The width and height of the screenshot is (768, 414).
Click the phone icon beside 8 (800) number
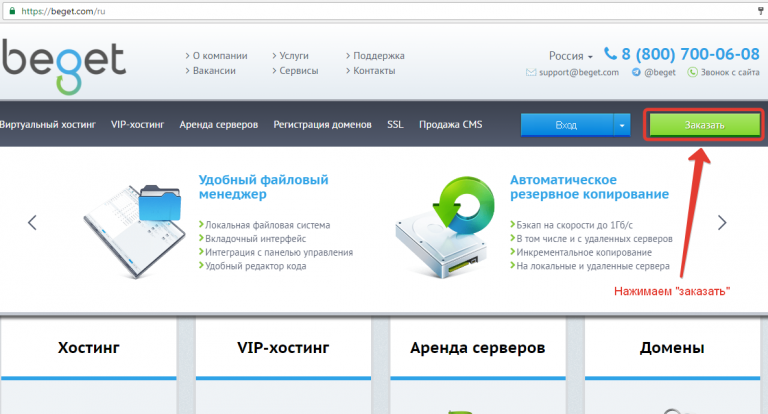click(610, 53)
